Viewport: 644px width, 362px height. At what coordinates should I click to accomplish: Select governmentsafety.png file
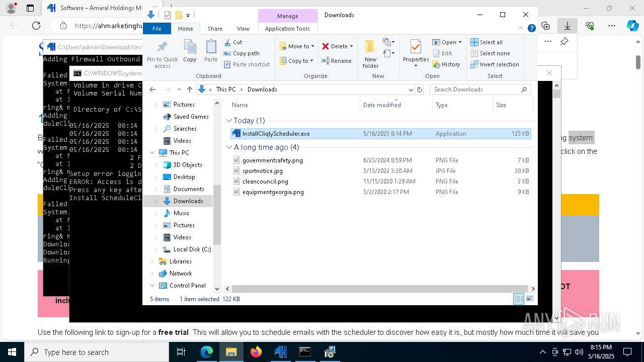(380, 160)
